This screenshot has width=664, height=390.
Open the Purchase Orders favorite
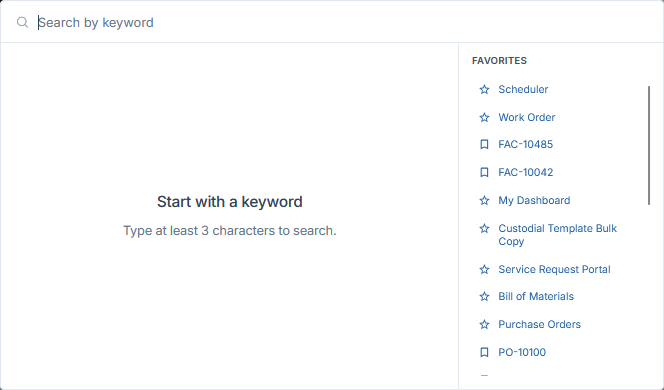pyautogui.click(x=539, y=324)
